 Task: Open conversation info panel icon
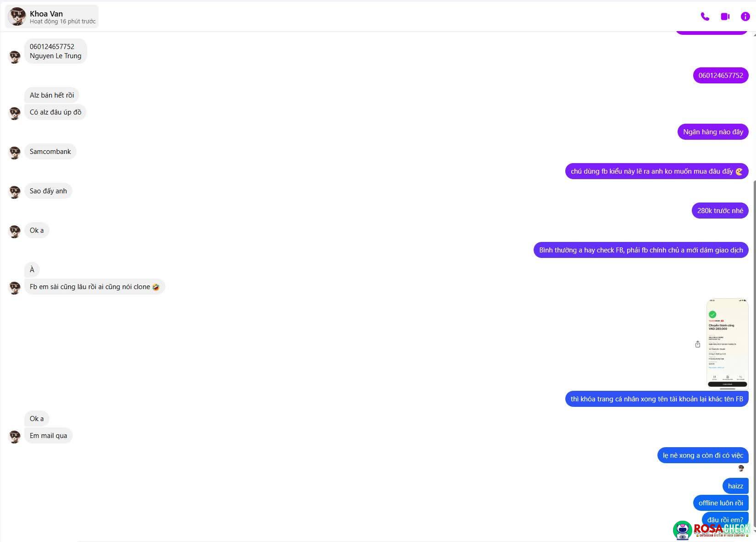[745, 16]
